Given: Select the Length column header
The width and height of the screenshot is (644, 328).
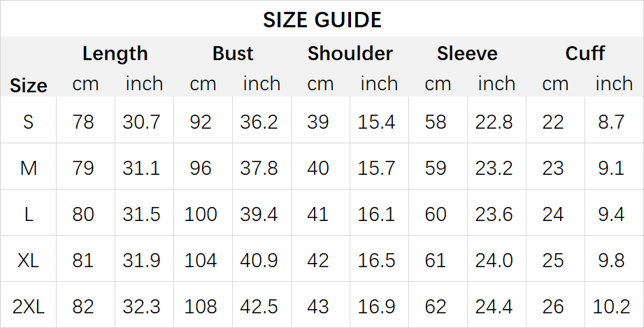Looking at the screenshot, I should click(115, 53).
